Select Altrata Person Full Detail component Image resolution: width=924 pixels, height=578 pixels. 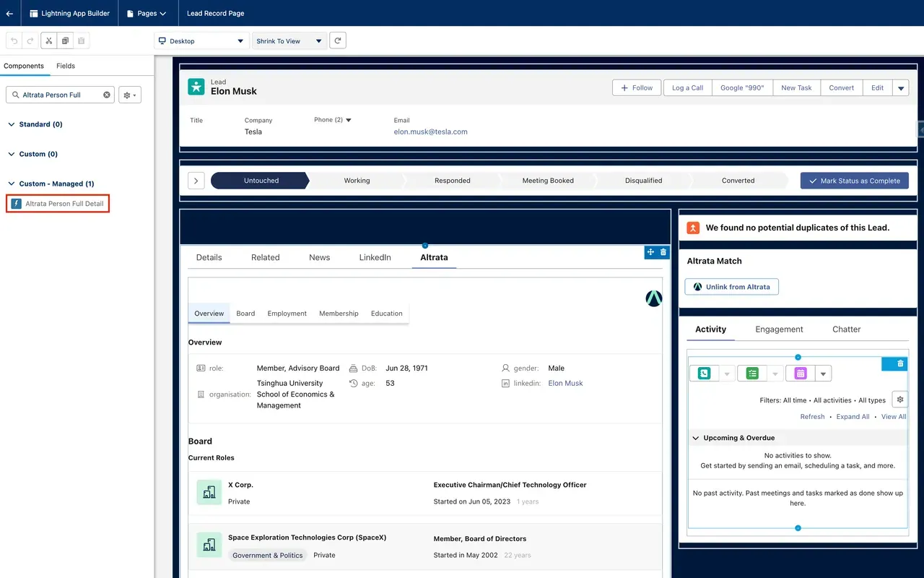(58, 204)
